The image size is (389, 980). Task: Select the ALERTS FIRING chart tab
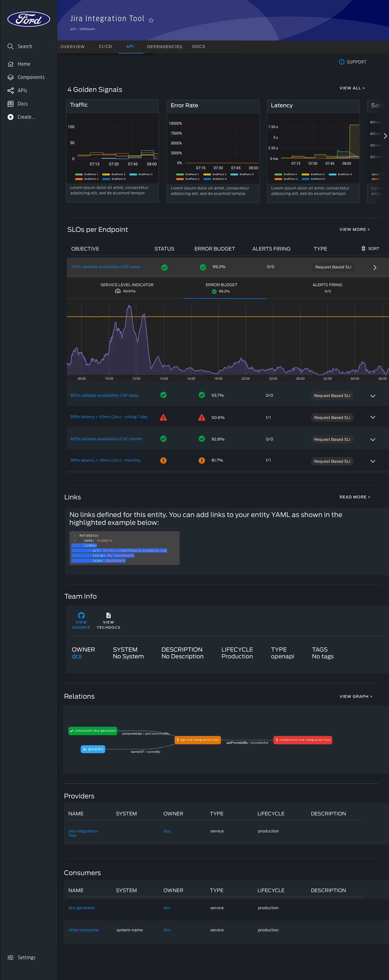[327, 288]
